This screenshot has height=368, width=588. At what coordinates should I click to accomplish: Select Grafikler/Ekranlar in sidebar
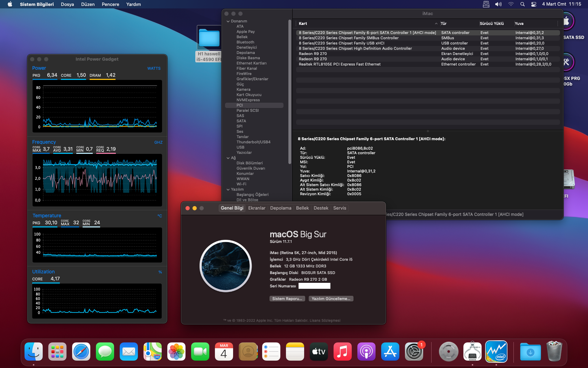tap(252, 79)
